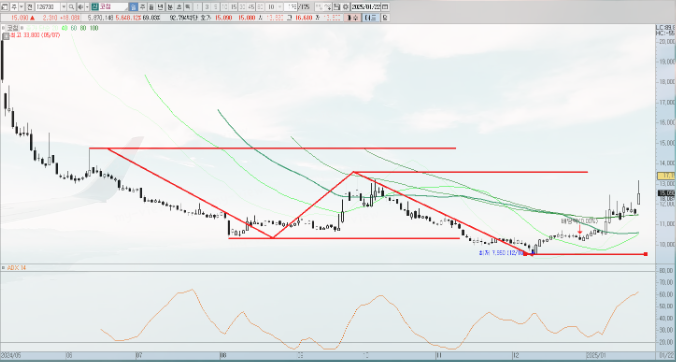Click the candle count field before /125
Image resolution: width=676 pixels, height=362 pixels.
click(x=291, y=6)
